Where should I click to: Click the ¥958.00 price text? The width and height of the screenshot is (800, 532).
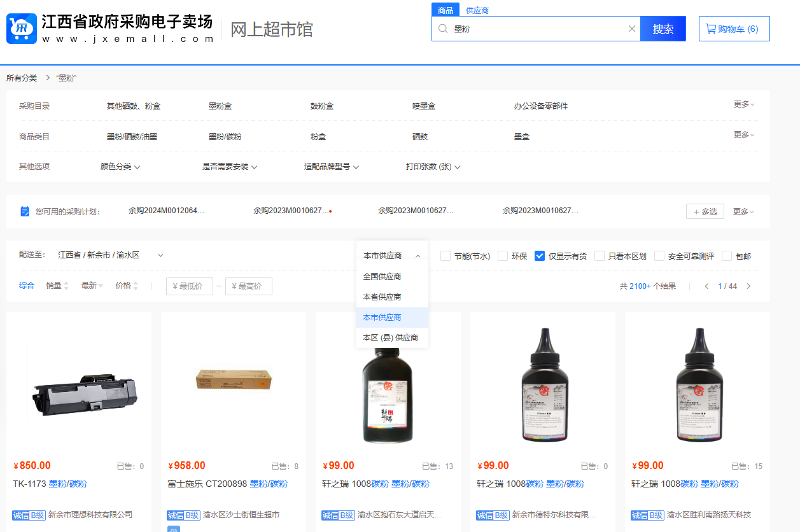point(186,466)
